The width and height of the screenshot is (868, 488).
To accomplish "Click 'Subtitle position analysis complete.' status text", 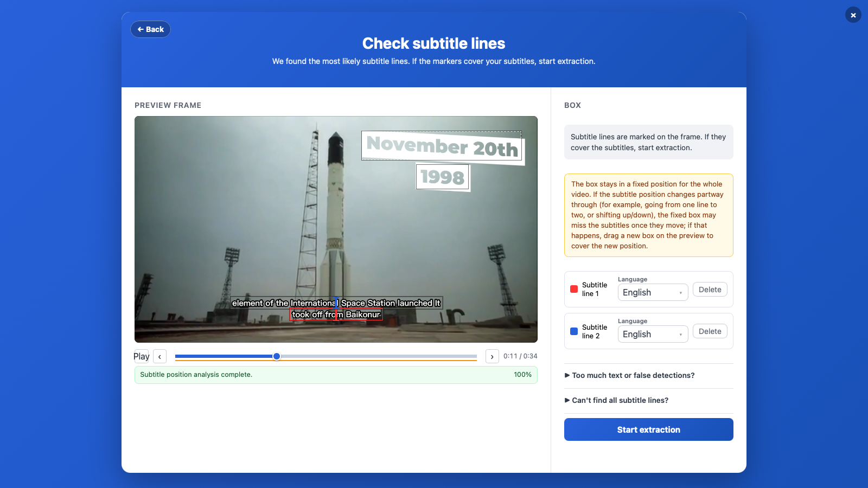I will pos(196,375).
